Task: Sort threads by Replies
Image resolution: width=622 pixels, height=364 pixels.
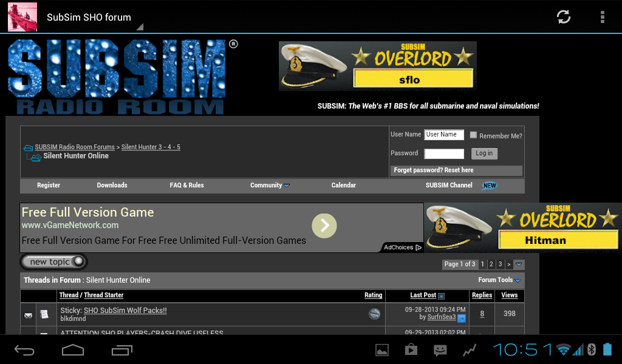Action: click(482, 295)
